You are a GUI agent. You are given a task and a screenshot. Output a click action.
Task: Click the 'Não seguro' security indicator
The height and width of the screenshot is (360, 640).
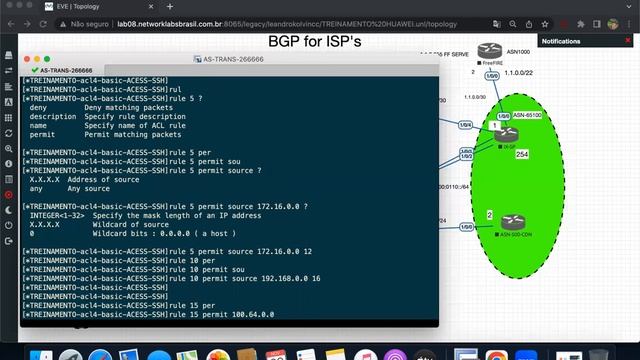[x=84, y=24]
